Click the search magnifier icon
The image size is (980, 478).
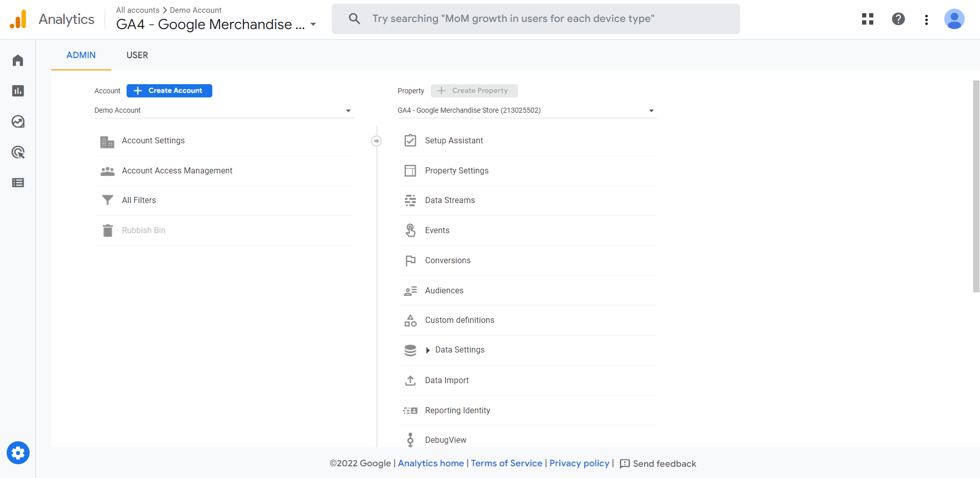[x=354, y=19]
